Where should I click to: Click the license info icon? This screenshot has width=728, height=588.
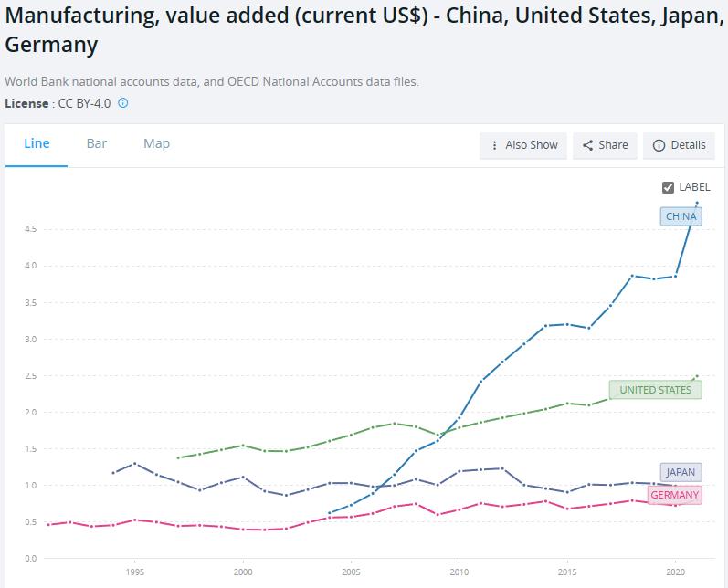[123, 103]
